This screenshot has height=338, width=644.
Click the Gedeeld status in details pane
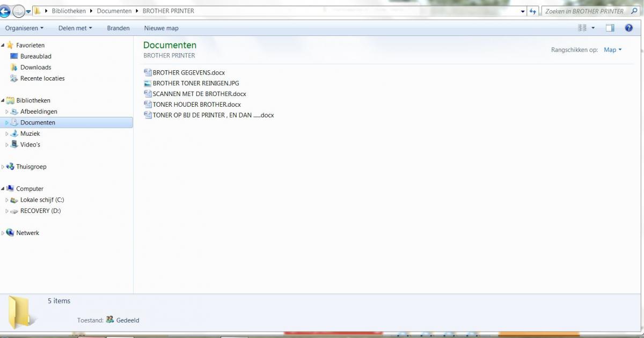pos(128,320)
